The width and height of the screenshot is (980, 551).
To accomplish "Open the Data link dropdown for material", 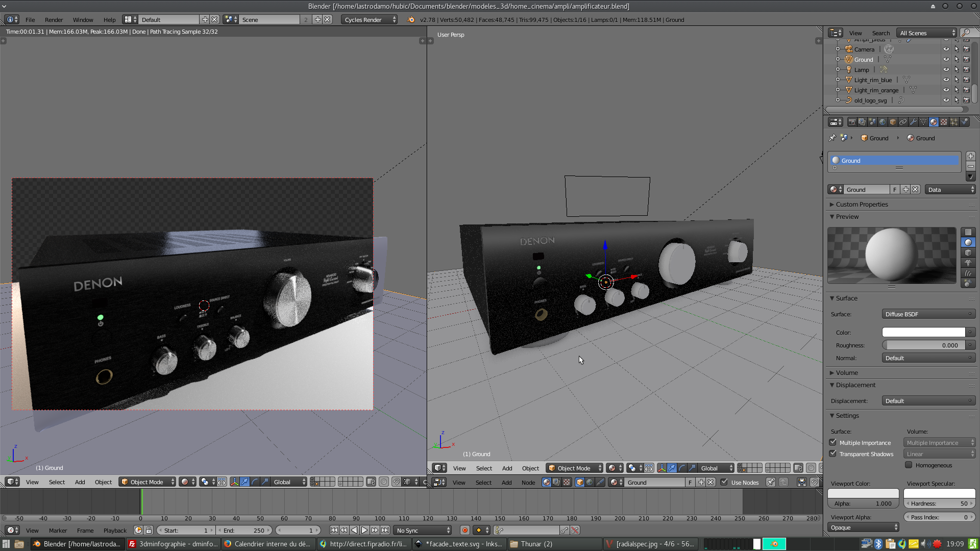I will [950, 189].
